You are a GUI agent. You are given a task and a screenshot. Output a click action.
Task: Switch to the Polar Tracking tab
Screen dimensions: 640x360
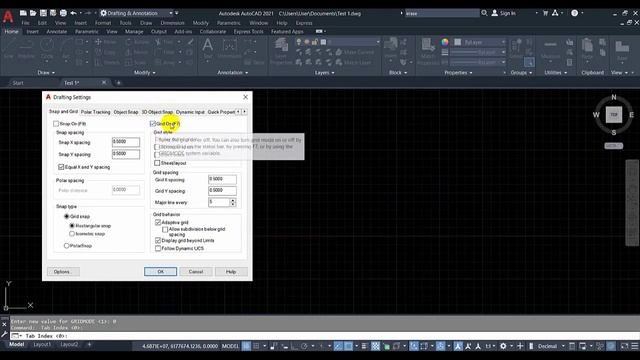96,112
